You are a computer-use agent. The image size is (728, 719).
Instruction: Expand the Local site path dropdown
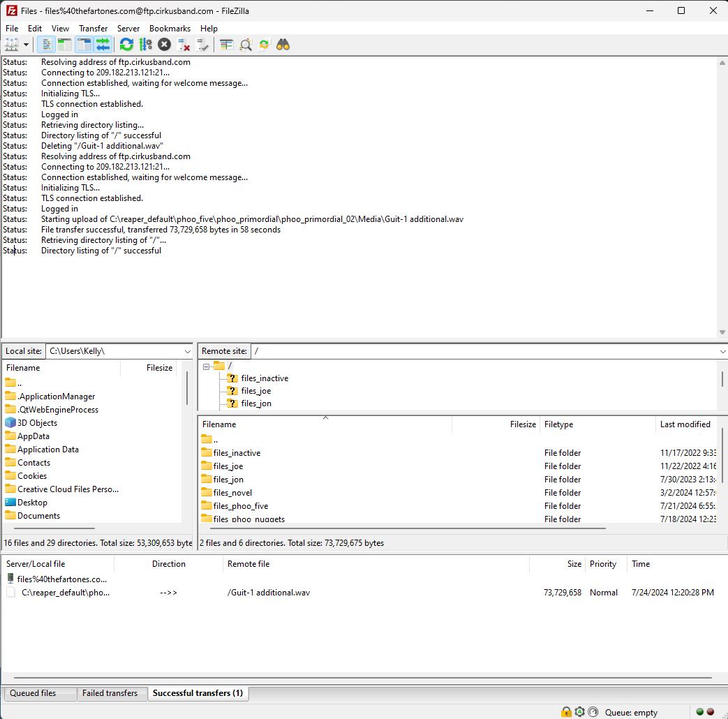pos(187,352)
